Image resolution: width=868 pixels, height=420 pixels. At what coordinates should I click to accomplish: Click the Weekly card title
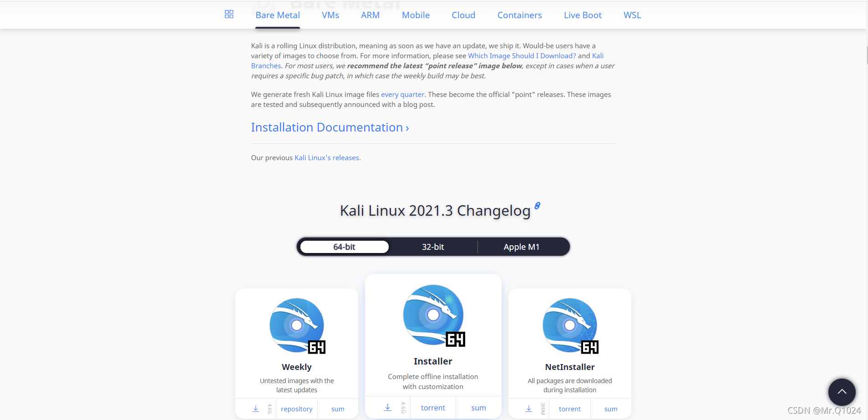click(x=297, y=367)
